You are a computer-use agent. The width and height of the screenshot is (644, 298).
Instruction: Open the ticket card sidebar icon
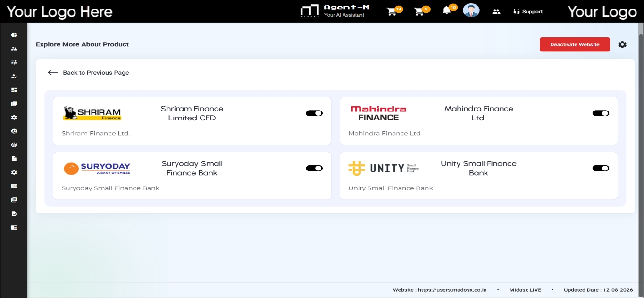[x=14, y=186]
